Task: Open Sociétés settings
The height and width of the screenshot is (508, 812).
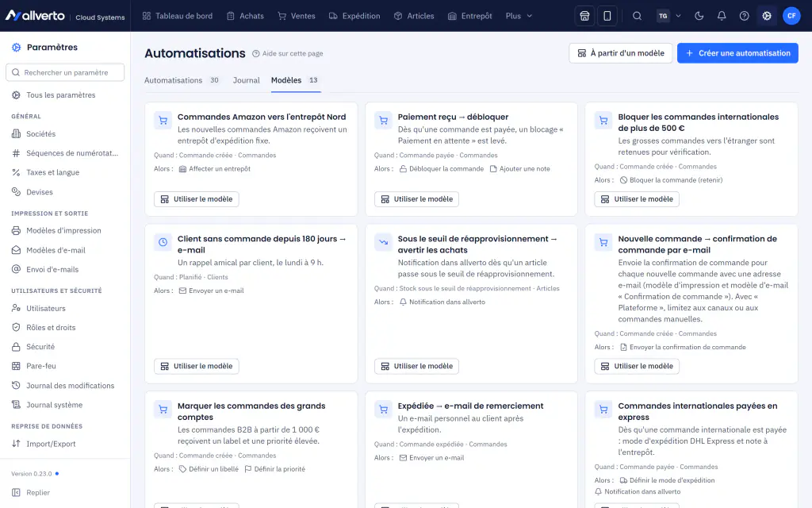Action: click(x=41, y=133)
